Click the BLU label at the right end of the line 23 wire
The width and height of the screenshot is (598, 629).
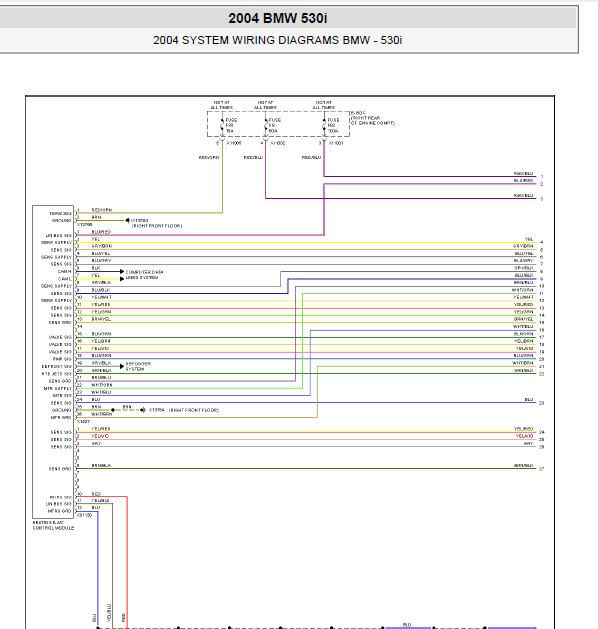click(x=529, y=400)
